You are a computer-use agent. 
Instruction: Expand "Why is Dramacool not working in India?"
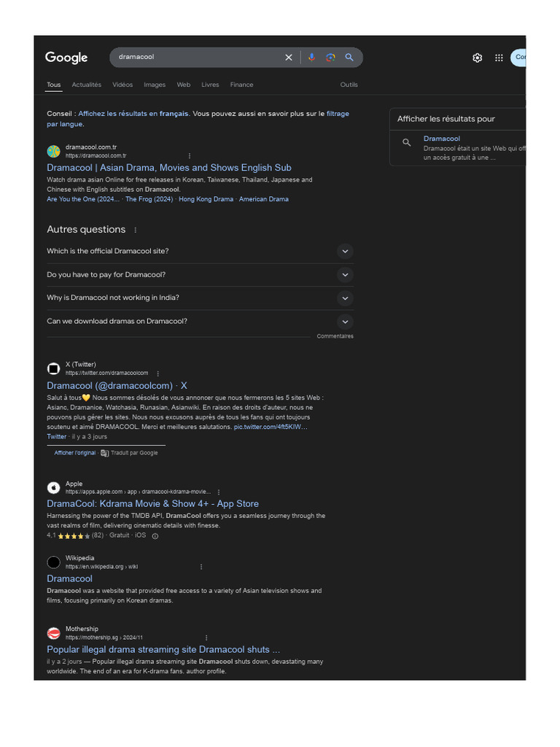click(346, 298)
